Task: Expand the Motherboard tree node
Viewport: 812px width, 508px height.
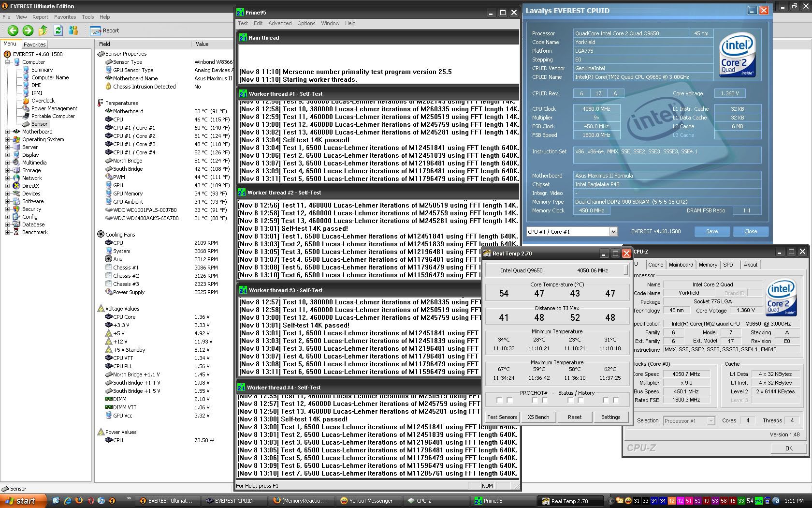Action: pos(8,132)
